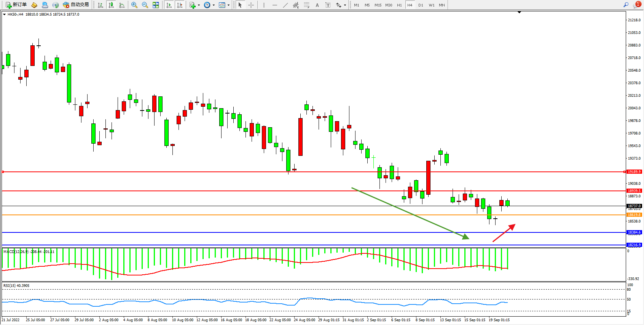Expand the chart templates dropdown arrow
This screenshot has height=325, width=644.
pyautogui.click(x=228, y=5)
